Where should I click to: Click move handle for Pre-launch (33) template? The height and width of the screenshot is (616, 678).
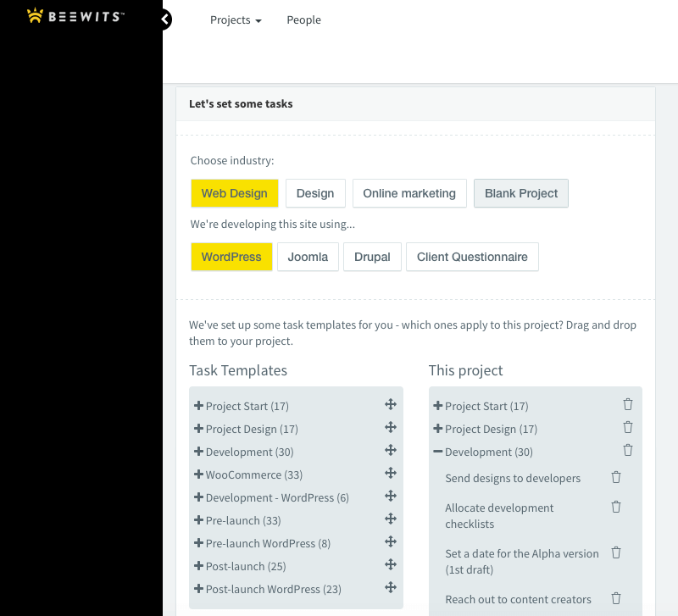point(391,519)
